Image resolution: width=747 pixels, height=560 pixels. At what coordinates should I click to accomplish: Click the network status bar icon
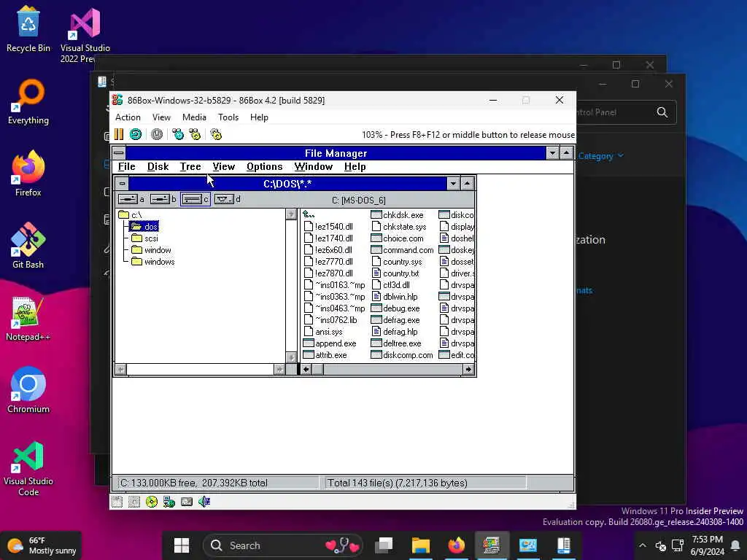click(x=169, y=502)
